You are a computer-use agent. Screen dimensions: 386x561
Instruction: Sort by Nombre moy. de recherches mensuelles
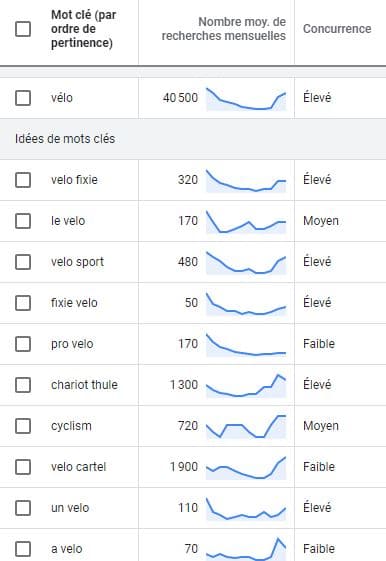tap(224, 29)
